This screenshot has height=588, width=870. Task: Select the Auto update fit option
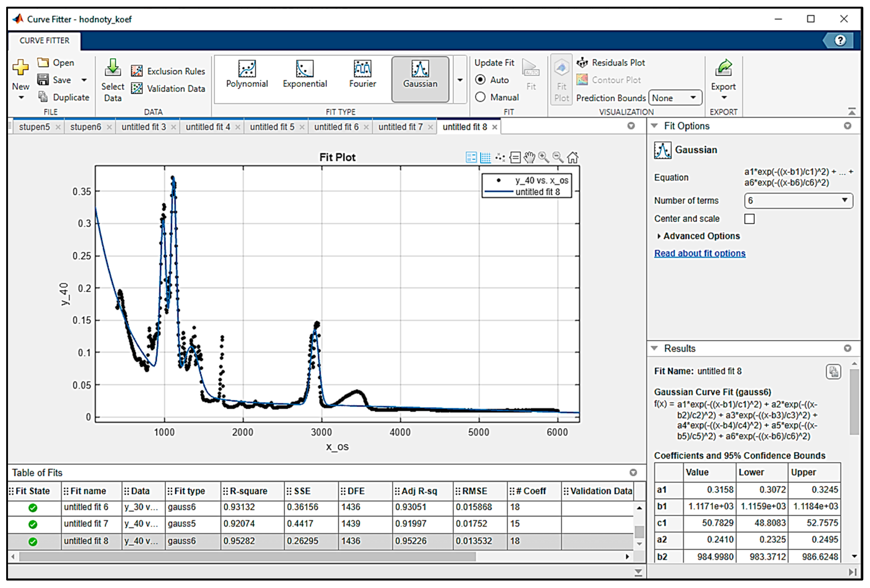coord(480,80)
